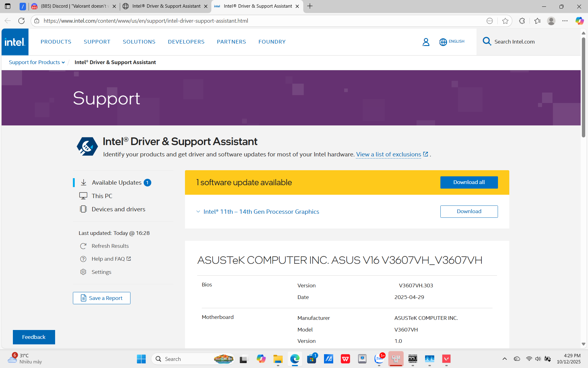The image size is (588, 368).
Task: Click the browser address bar URL
Action: coord(146,21)
